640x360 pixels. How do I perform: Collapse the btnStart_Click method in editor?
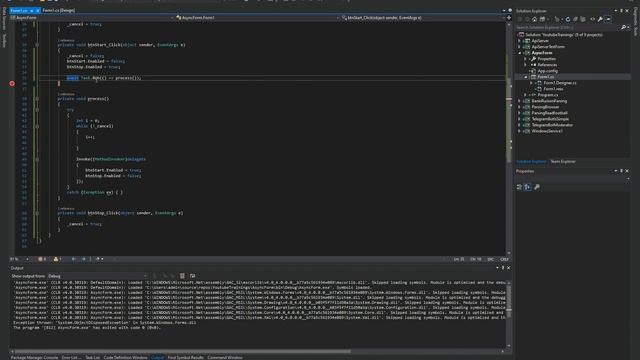37,45
